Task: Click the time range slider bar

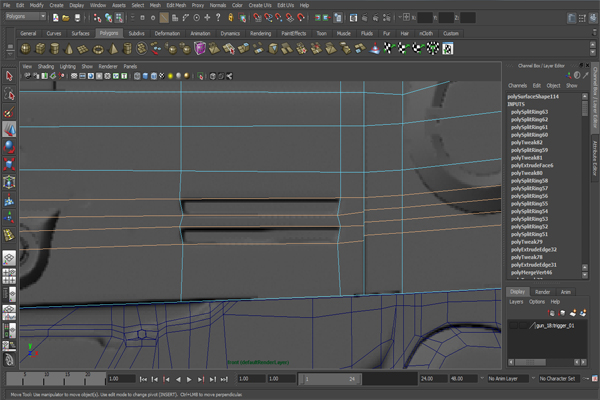Action: pyautogui.click(x=330, y=379)
